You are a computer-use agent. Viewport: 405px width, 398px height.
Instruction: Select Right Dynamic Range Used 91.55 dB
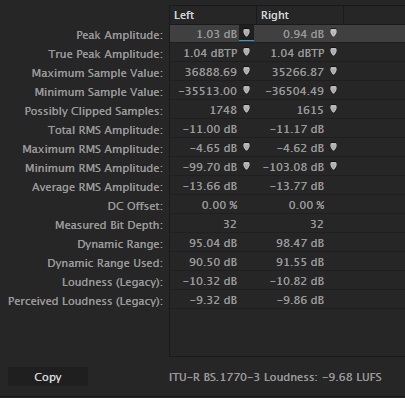[x=300, y=262]
